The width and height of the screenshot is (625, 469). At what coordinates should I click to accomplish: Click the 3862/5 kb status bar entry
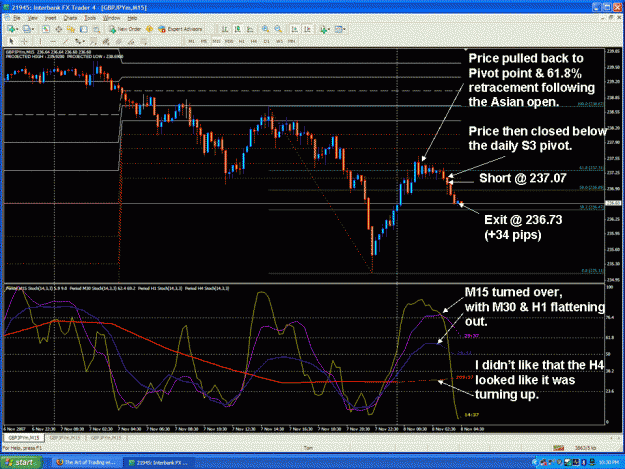click(585, 448)
